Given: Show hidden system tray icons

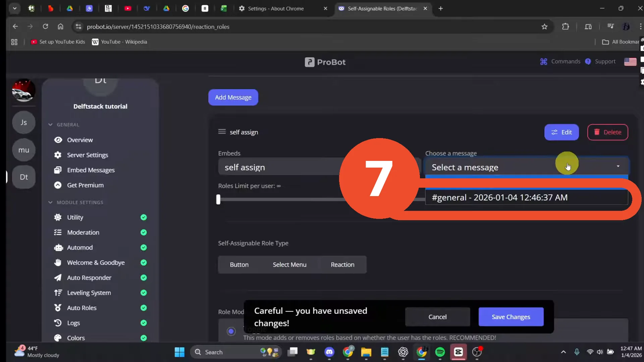Looking at the screenshot, I should click(x=563, y=352).
